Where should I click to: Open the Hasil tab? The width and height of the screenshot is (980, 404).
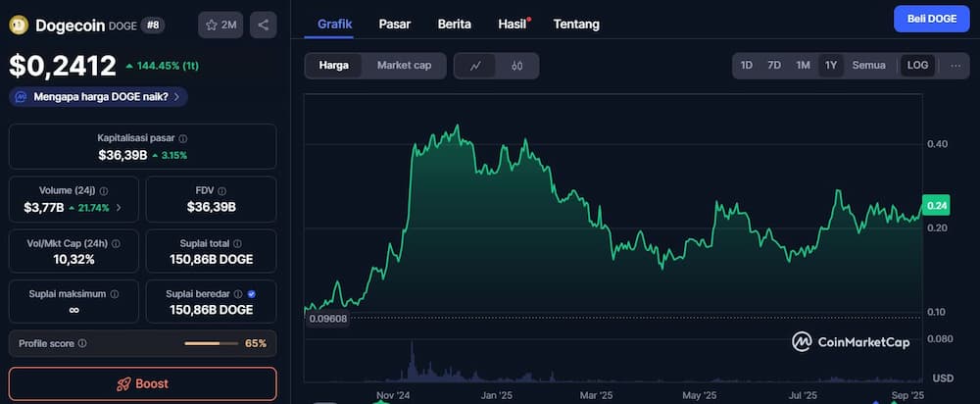512,25
